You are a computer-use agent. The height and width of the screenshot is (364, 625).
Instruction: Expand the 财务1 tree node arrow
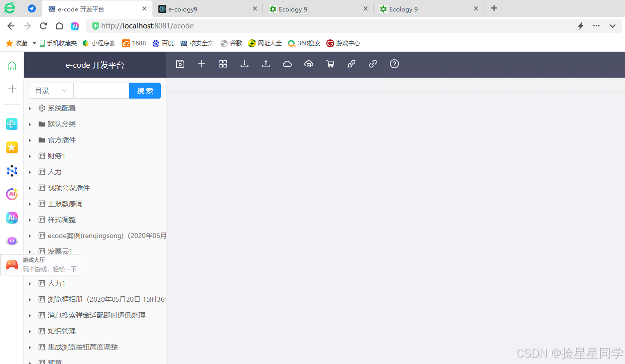[30, 156]
